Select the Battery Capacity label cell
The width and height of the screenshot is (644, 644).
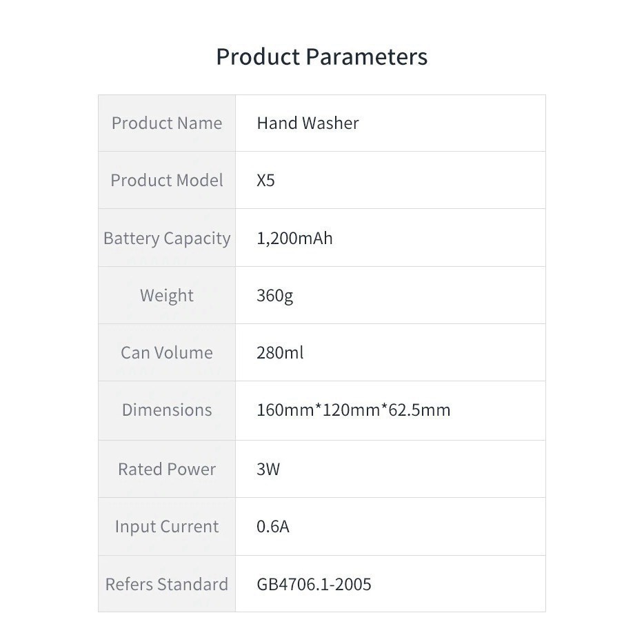167,239
